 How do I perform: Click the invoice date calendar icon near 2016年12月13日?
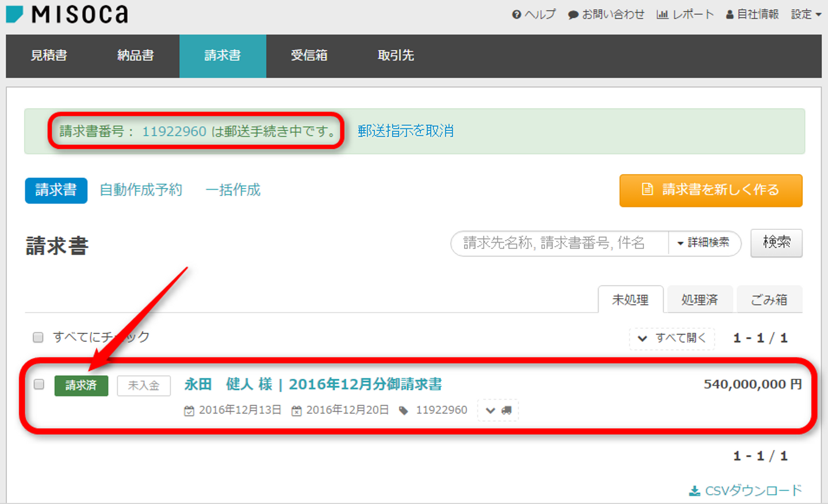189,411
